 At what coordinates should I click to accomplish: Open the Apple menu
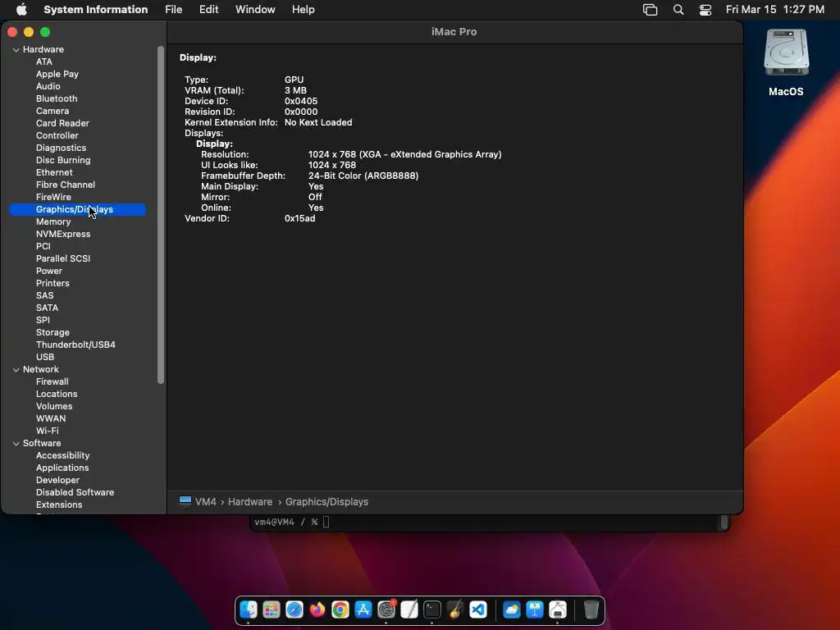tap(21, 9)
